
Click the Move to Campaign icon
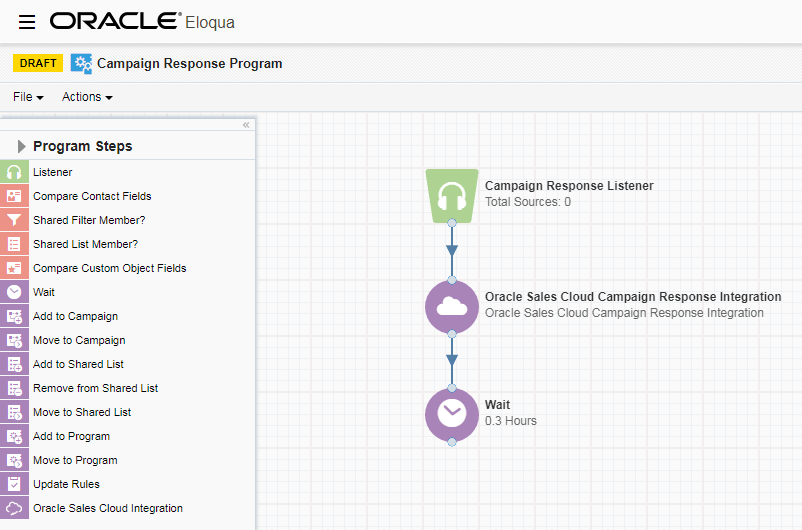[x=14, y=340]
